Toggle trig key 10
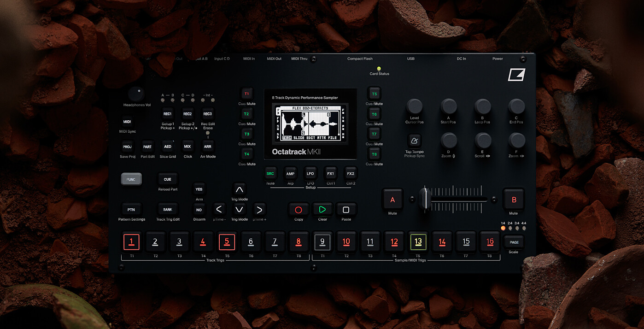 346,241
